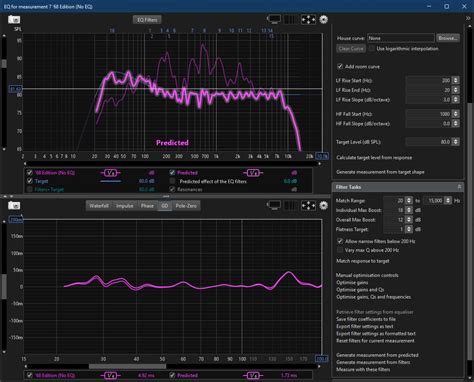The width and height of the screenshot is (474, 382).
Task: Click smoothing icon for top Predicted trace
Action: click(x=253, y=173)
